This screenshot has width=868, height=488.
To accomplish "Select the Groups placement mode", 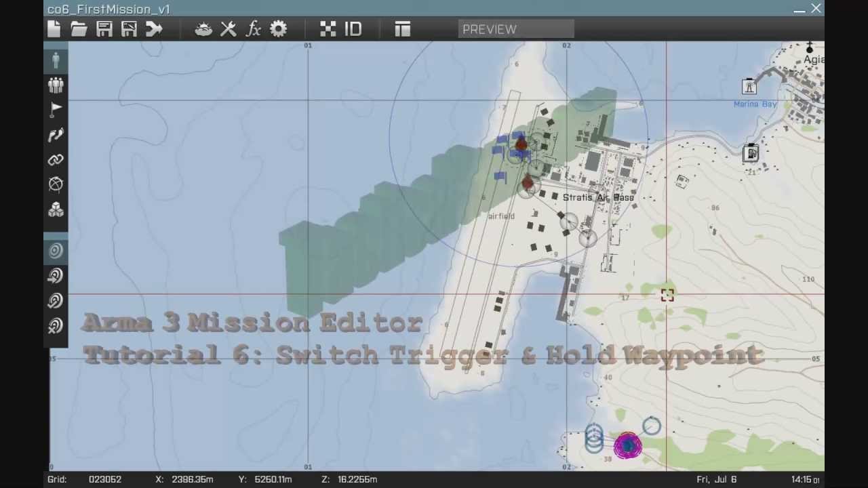I will coord(56,85).
